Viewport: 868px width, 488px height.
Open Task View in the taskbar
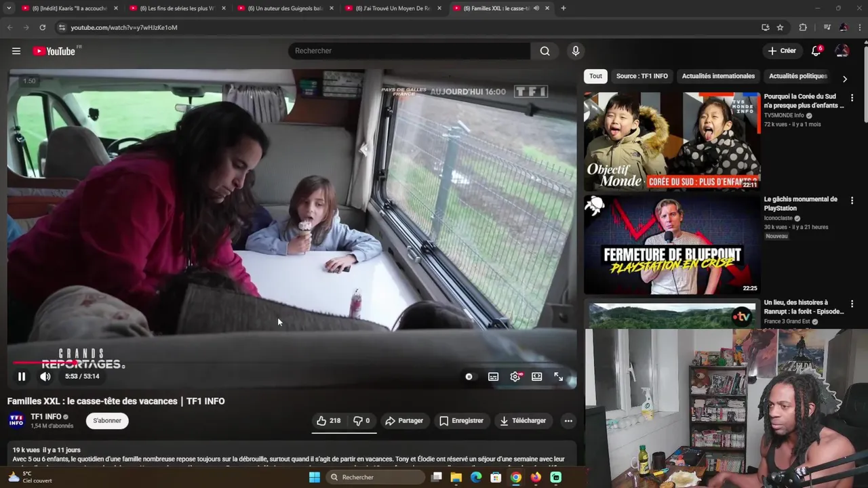coord(437,477)
